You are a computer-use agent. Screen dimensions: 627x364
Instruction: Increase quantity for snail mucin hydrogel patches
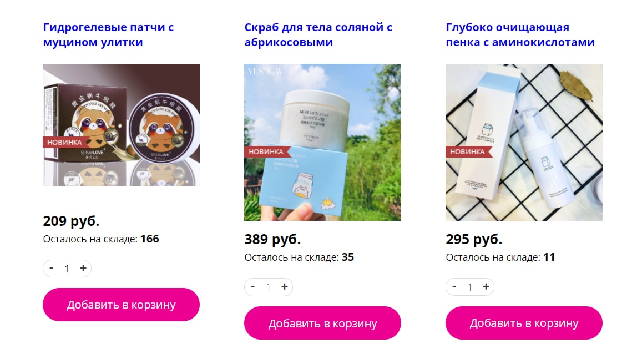coord(83,268)
